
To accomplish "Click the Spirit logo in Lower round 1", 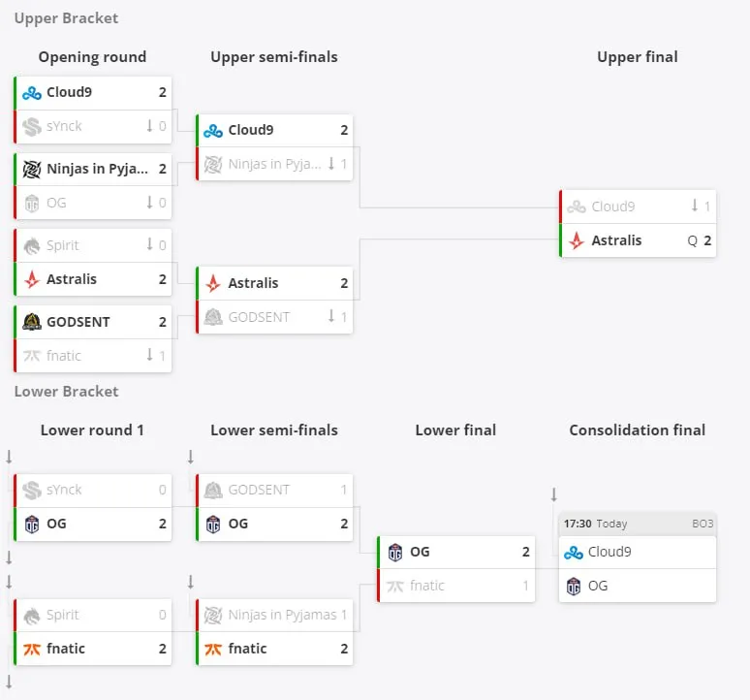I will coord(32,616).
